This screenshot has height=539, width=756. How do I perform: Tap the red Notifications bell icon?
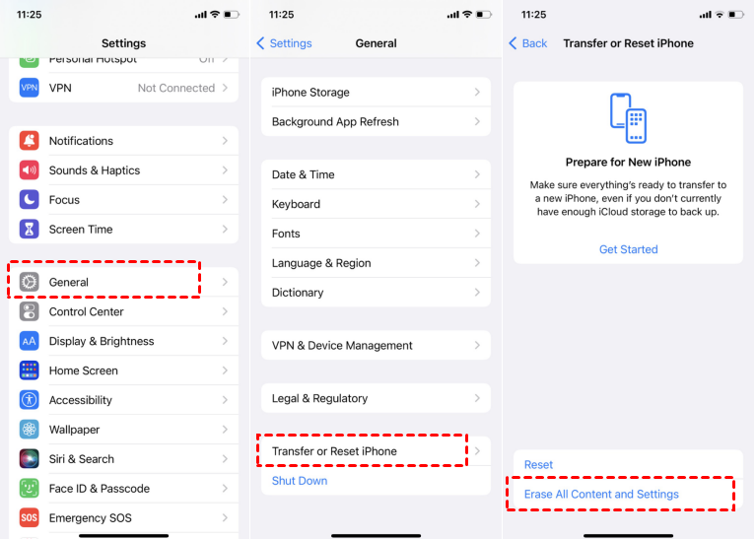coord(29,141)
